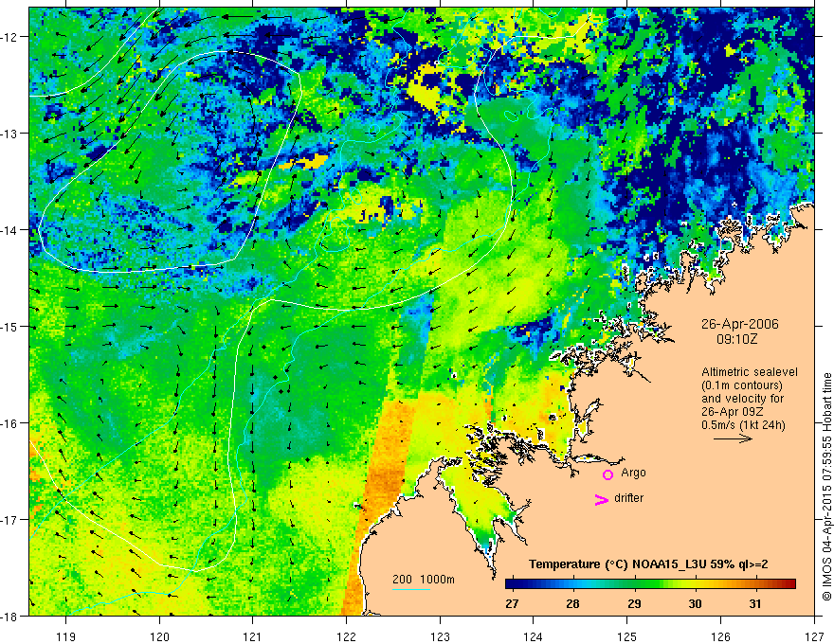
Task: Click the colorbar tick label '29'
Action: pos(633,603)
